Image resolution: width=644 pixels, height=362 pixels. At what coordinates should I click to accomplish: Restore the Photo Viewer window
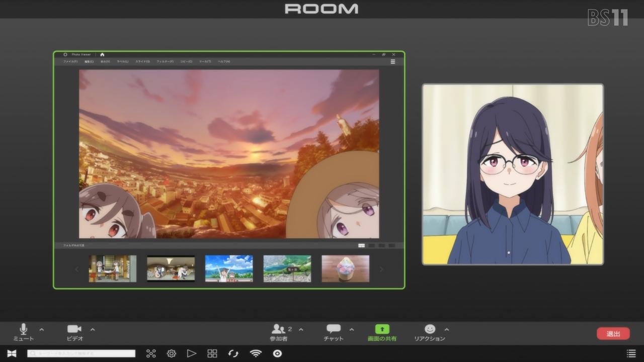click(383, 54)
